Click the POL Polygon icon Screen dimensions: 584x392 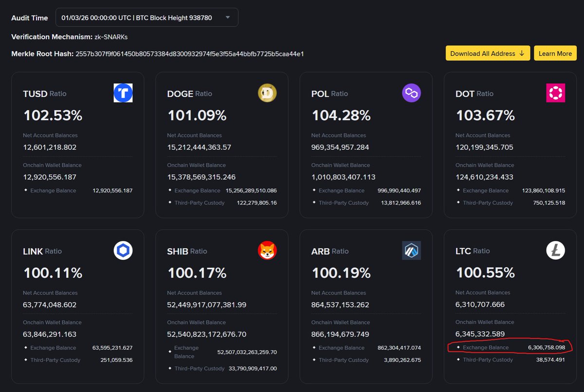tap(411, 93)
